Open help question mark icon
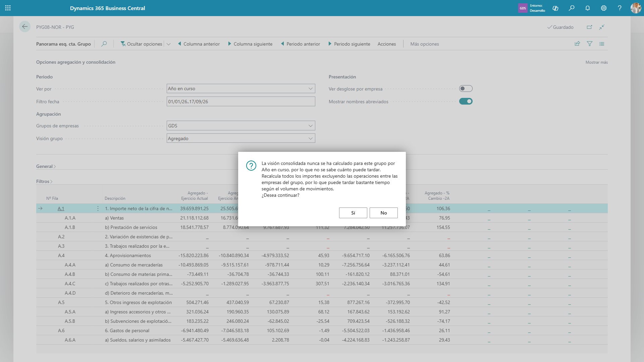This screenshot has width=644, height=362. pyautogui.click(x=620, y=8)
